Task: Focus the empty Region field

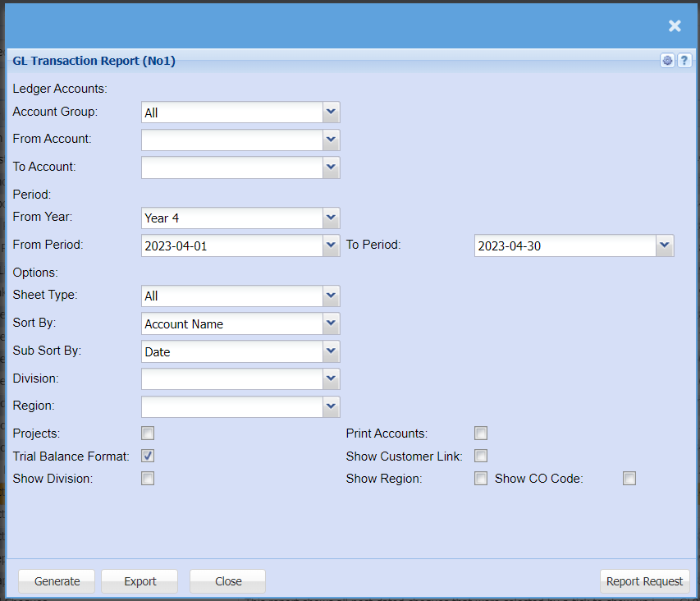Action: 232,406
